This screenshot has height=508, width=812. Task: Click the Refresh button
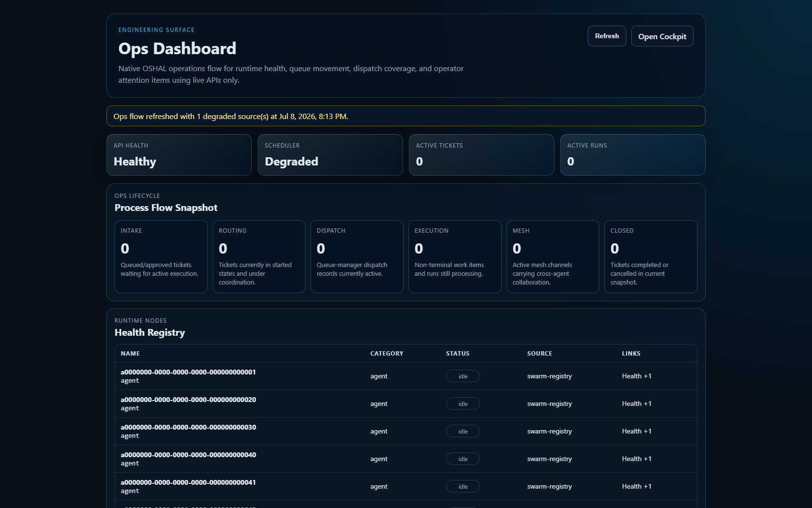coord(607,36)
